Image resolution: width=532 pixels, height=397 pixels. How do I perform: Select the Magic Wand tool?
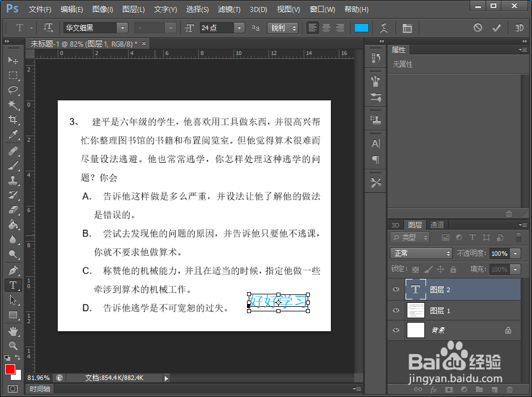coord(13,104)
